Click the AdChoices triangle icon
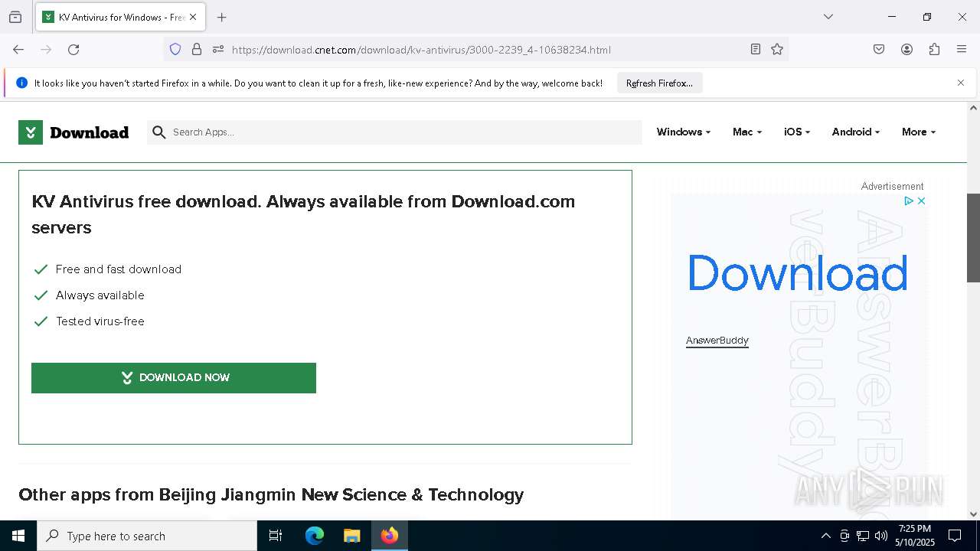The height and width of the screenshot is (551, 980). (x=909, y=201)
